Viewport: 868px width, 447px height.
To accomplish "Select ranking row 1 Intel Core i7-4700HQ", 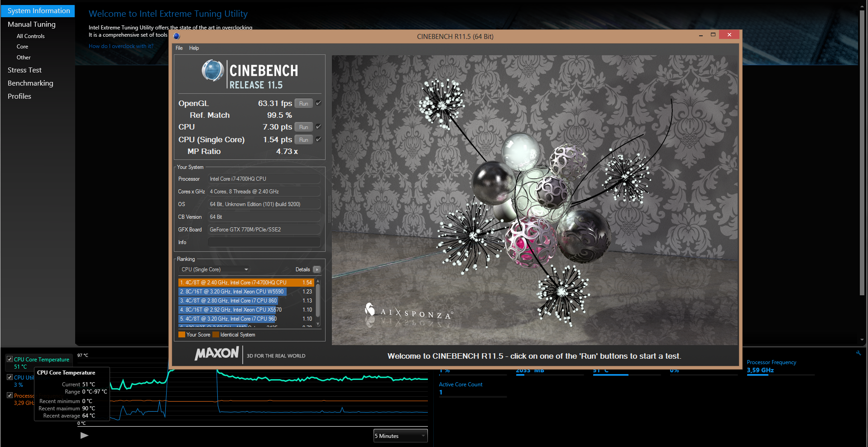I will (x=246, y=283).
